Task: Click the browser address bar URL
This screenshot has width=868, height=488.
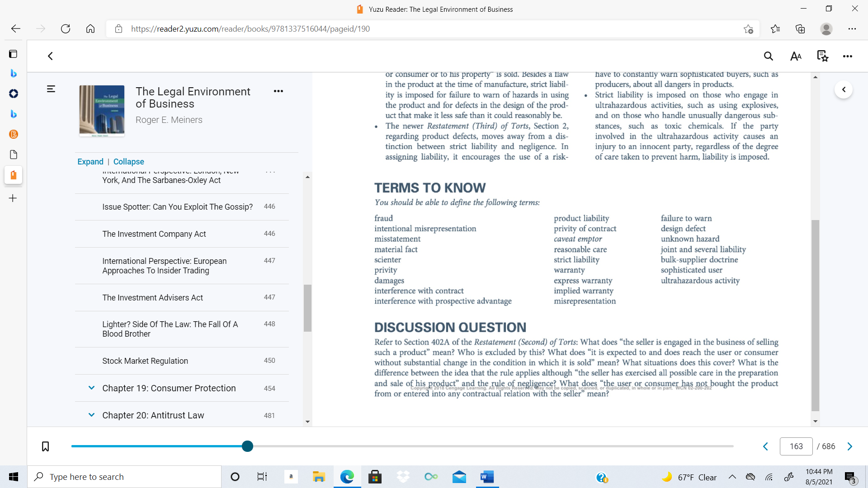Action: (250, 29)
